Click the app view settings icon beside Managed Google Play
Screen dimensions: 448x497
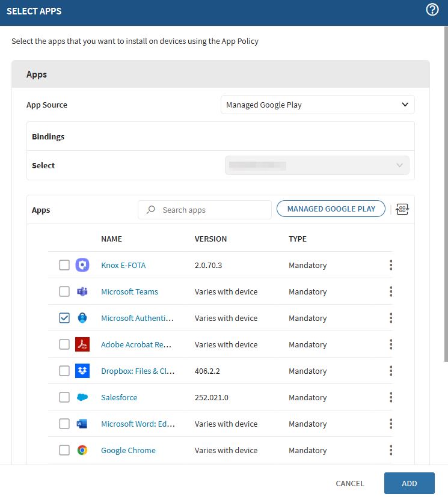point(402,209)
